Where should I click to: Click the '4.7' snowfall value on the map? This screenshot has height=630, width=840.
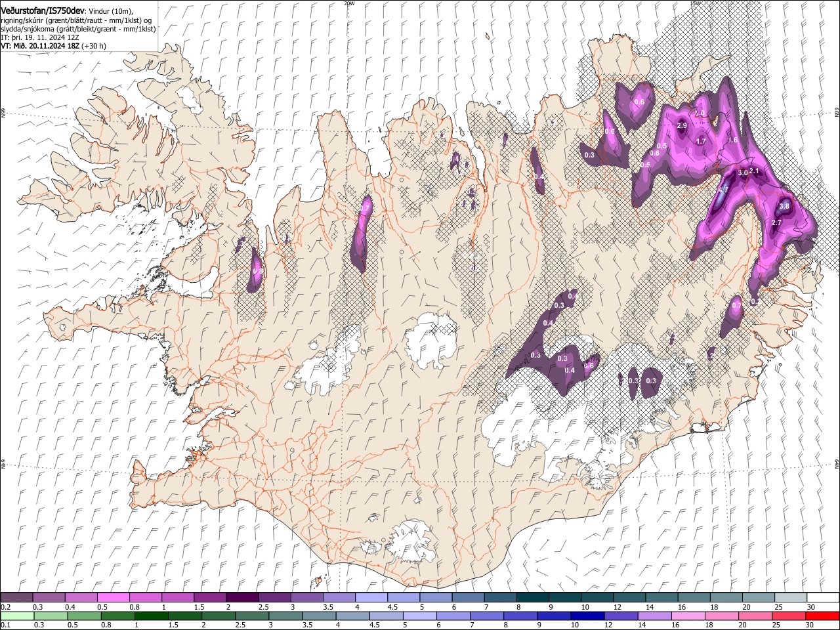tap(723, 190)
